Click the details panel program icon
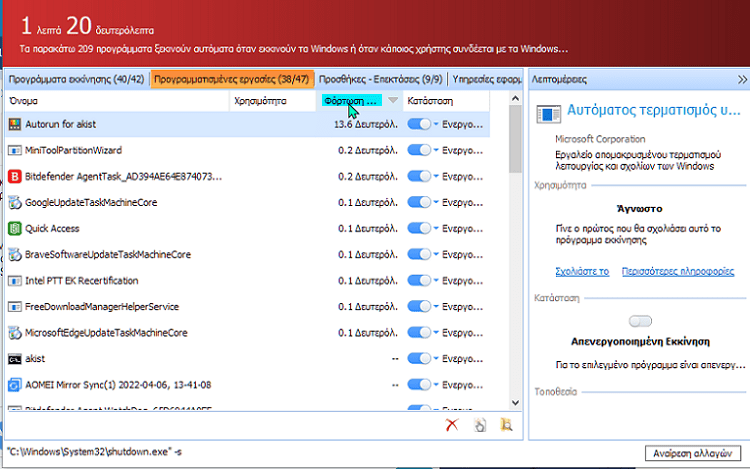Image resolution: width=750 pixels, height=469 pixels. click(548, 114)
